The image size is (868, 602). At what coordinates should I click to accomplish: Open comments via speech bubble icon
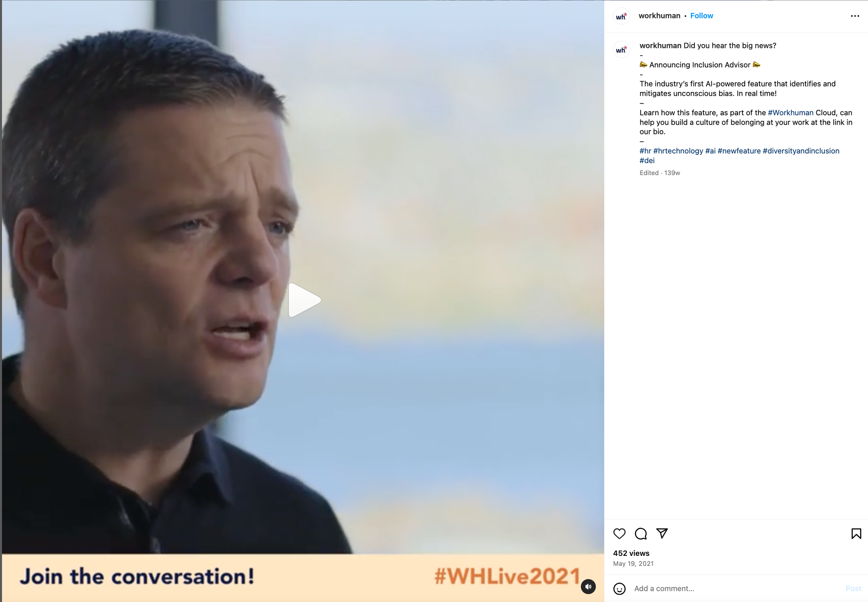(641, 533)
